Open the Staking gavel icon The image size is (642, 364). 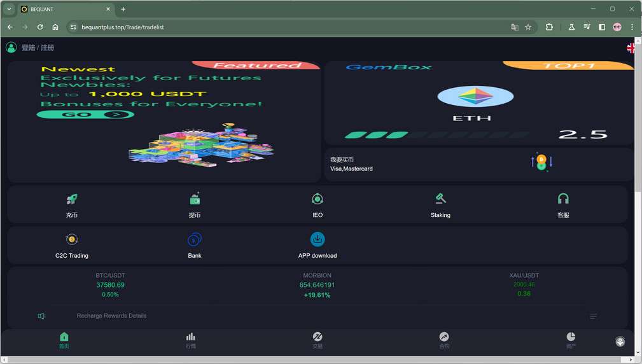point(440,199)
